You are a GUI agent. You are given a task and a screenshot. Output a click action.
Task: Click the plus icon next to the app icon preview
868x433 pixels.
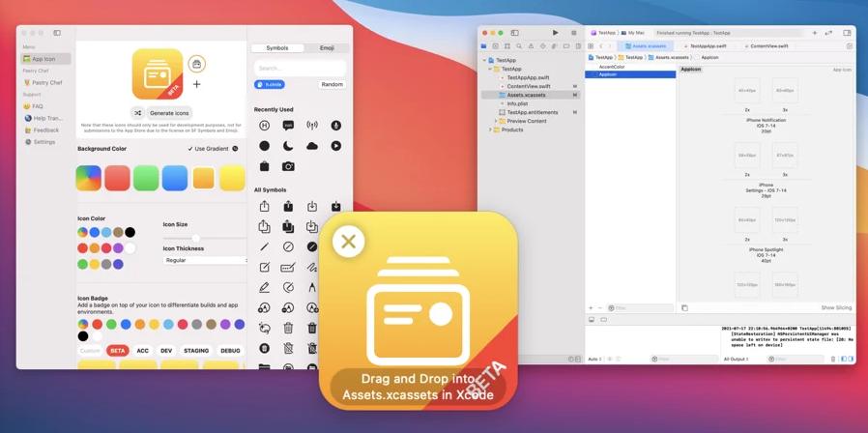pos(196,84)
